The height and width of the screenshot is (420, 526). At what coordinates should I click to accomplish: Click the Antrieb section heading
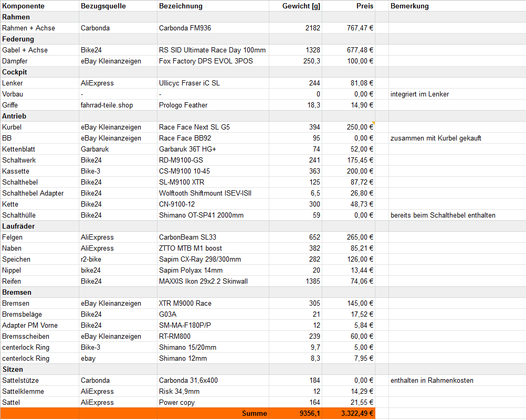[x=39, y=116]
